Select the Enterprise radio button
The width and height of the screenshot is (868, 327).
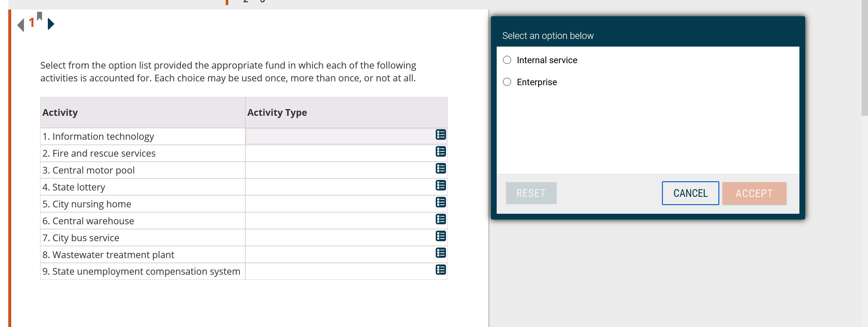click(507, 82)
